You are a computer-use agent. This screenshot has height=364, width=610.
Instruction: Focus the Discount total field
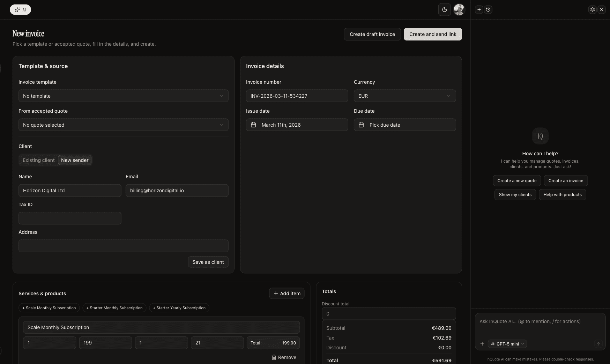[x=389, y=314]
